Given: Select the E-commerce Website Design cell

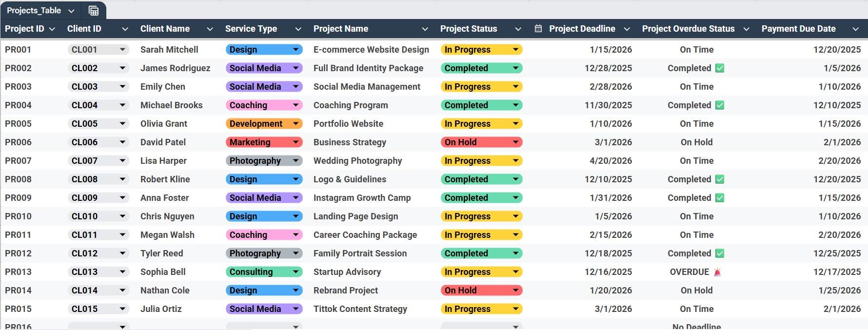Looking at the screenshot, I should tap(371, 50).
